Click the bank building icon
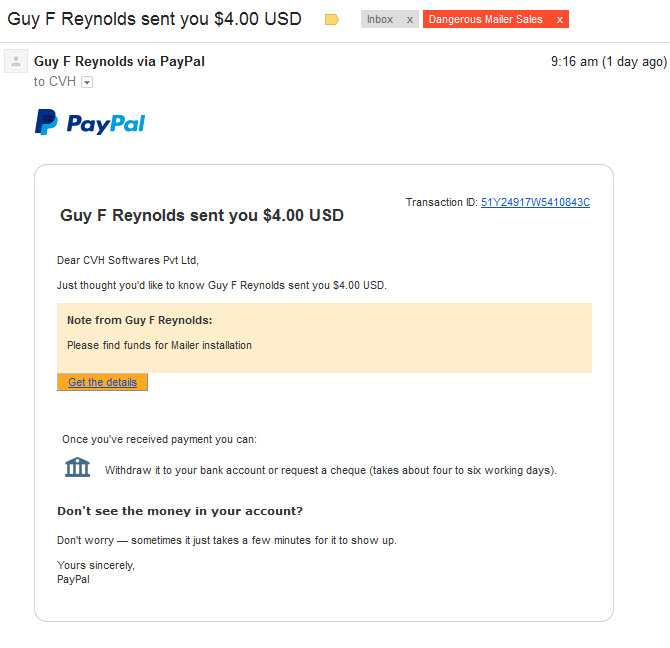 pos(77,467)
